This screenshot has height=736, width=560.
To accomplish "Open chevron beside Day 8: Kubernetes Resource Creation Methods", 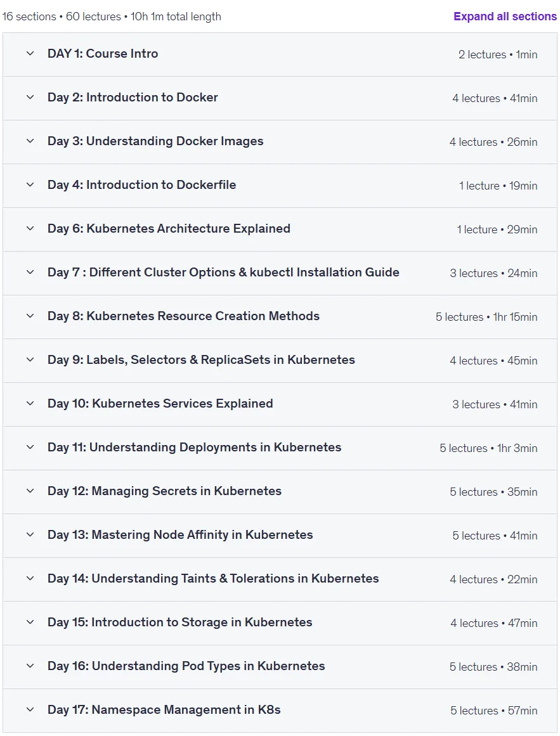I will point(30,316).
